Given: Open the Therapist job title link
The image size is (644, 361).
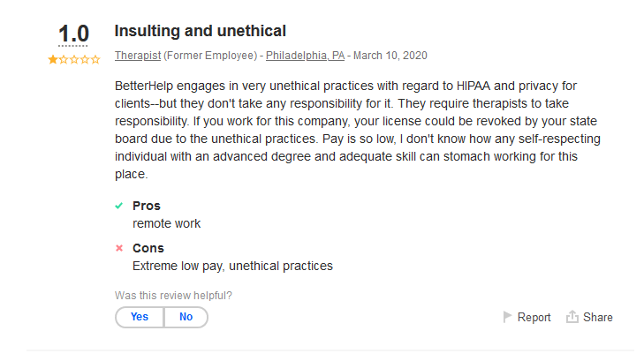Looking at the screenshot, I should (x=133, y=56).
